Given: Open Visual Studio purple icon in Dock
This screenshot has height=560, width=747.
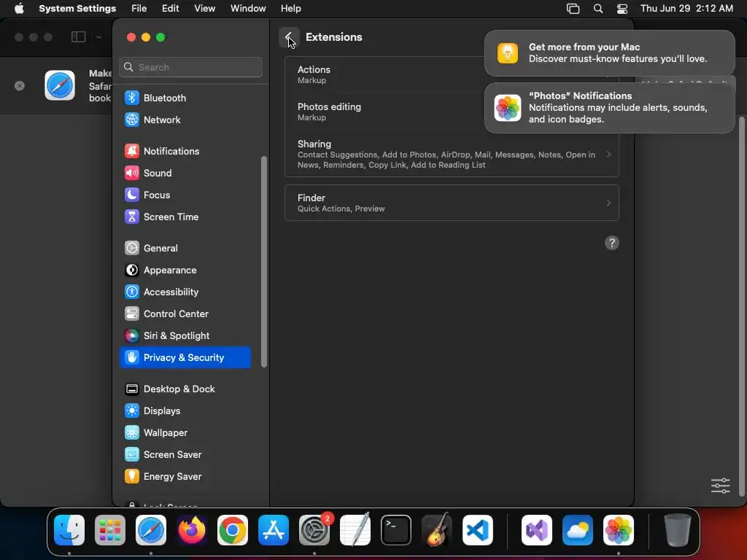Looking at the screenshot, I should [537, 530].
